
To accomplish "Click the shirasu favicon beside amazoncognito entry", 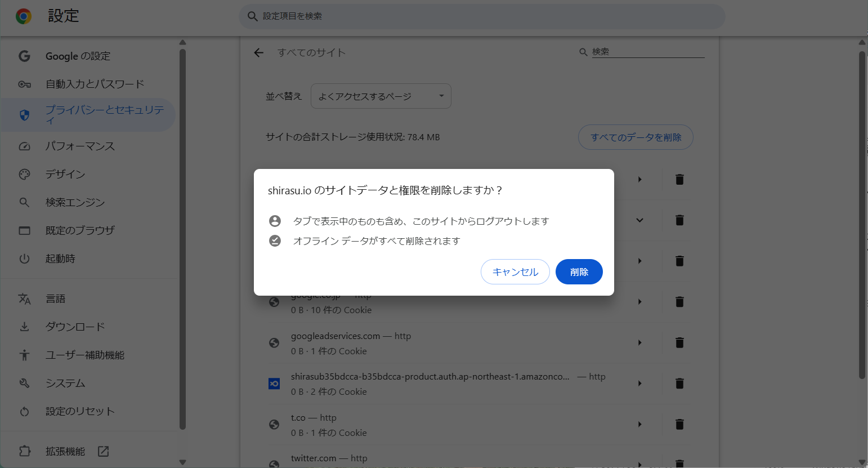I will [x=274, y=384].
